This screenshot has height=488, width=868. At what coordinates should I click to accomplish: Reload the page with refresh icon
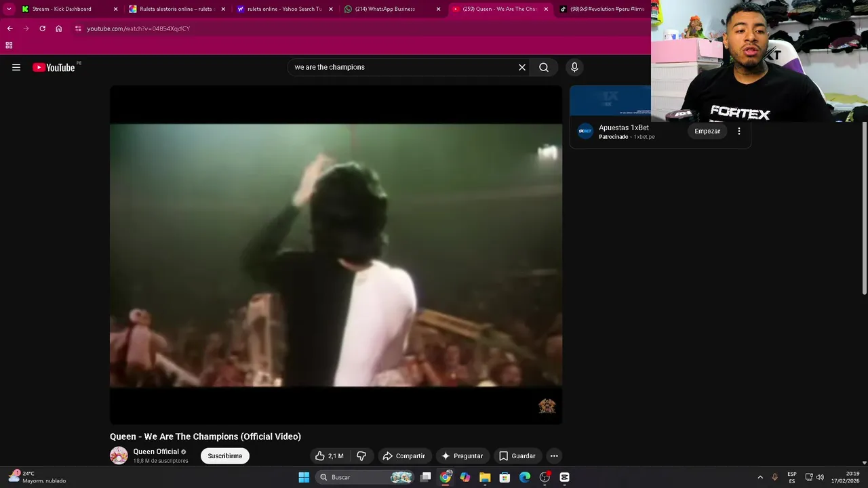click(42, 28)
